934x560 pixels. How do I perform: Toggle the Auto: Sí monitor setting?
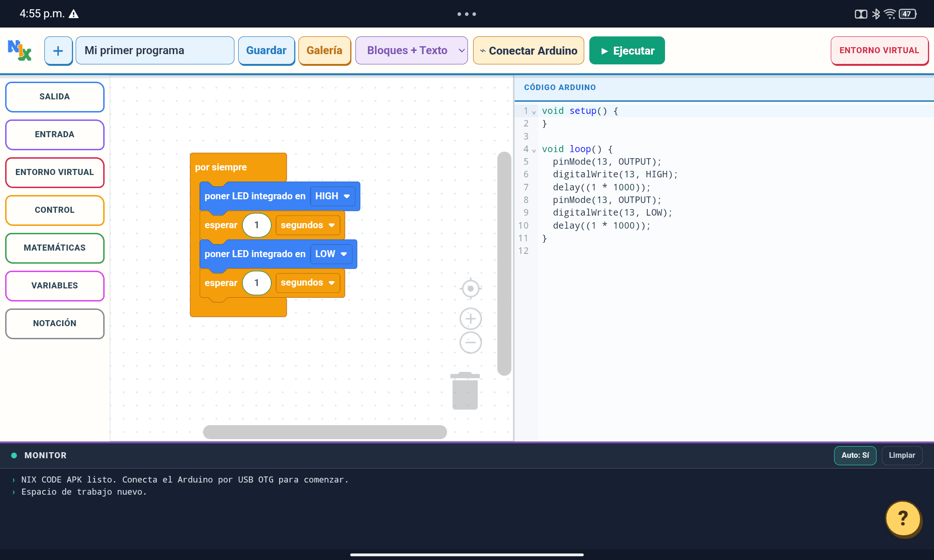(x=855, y=455)
